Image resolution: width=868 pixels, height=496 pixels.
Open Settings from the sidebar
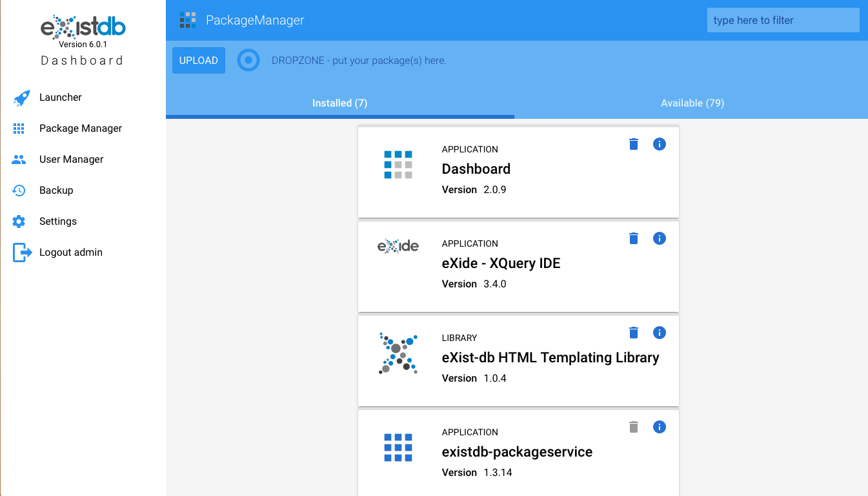(57, 222)
